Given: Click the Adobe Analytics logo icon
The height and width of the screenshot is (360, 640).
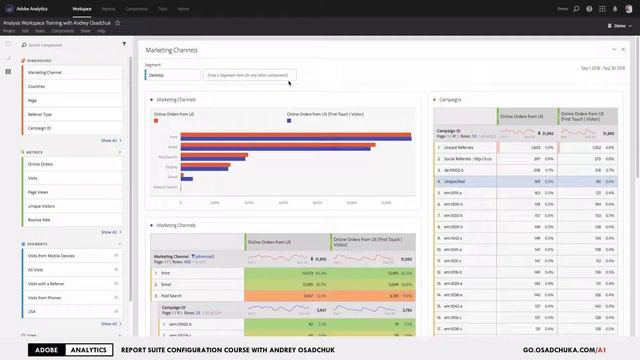Looking at the screenshot, I should point(9,9).
